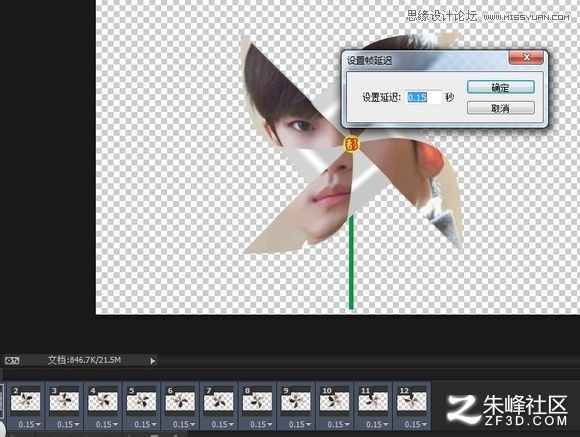This screenshot has width=580, height=437.
Task: Select animation frame 2 thumbnail
Action: 26,401
